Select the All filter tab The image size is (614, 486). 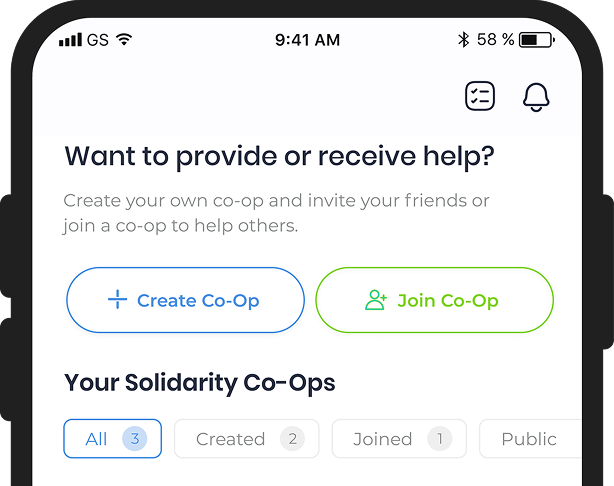coord(112,439)
